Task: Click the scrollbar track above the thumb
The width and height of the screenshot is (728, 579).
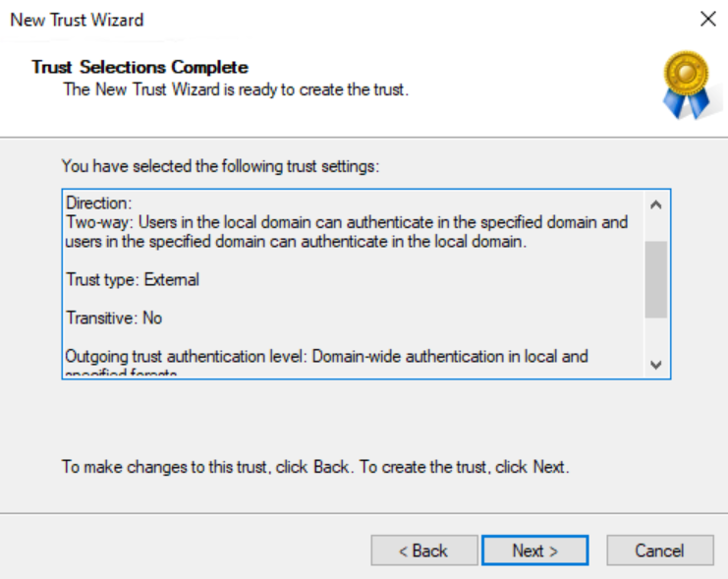Action: click(656, 228)
